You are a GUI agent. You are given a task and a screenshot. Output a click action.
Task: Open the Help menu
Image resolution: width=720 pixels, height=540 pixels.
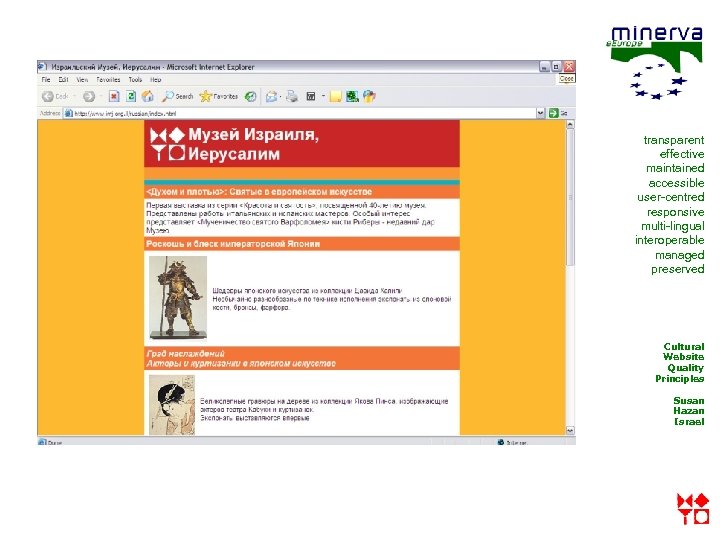(156, 79)
